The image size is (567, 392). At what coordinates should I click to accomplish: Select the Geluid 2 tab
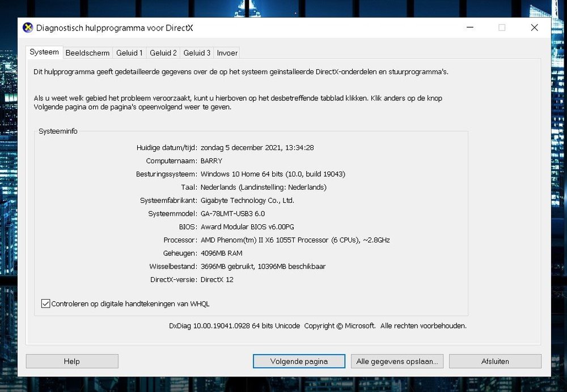point(163,53)
